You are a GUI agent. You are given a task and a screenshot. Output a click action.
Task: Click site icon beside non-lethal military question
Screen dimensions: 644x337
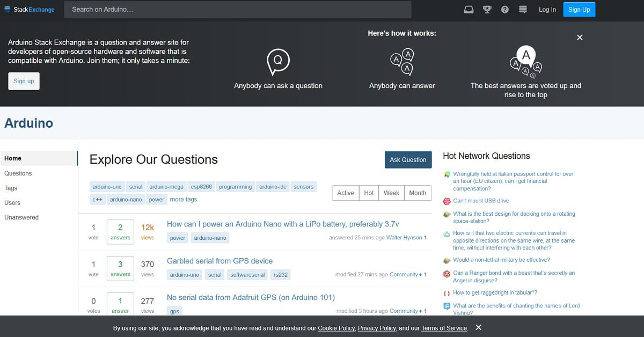(447, 260)
